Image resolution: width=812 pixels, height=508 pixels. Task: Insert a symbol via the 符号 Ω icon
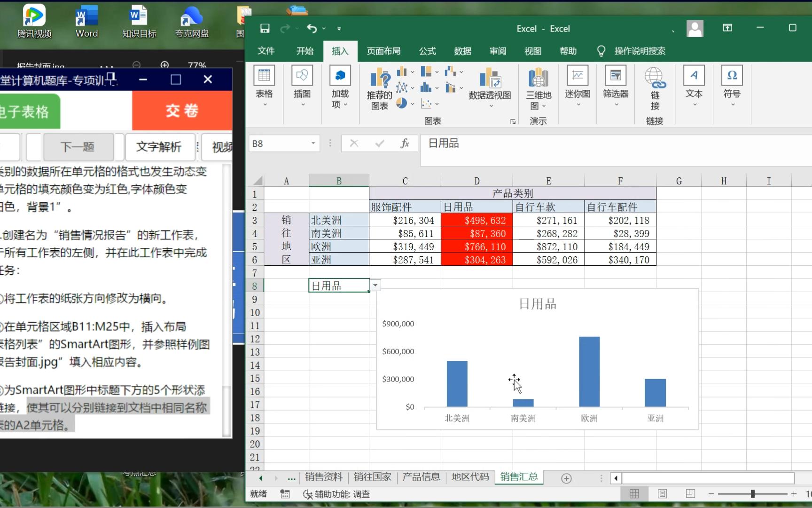tap(731, 85)
